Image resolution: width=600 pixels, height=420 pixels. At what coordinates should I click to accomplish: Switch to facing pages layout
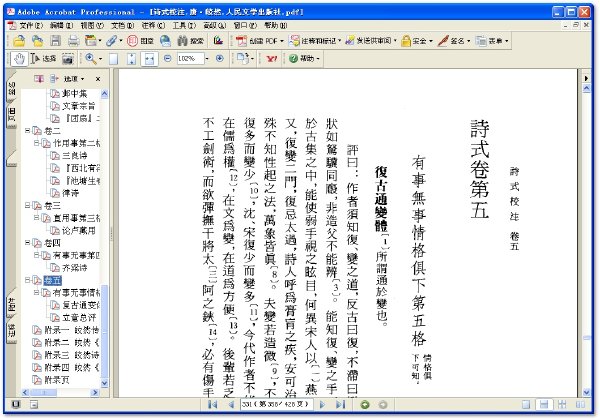pyautogui.click(x=580, y=404)
